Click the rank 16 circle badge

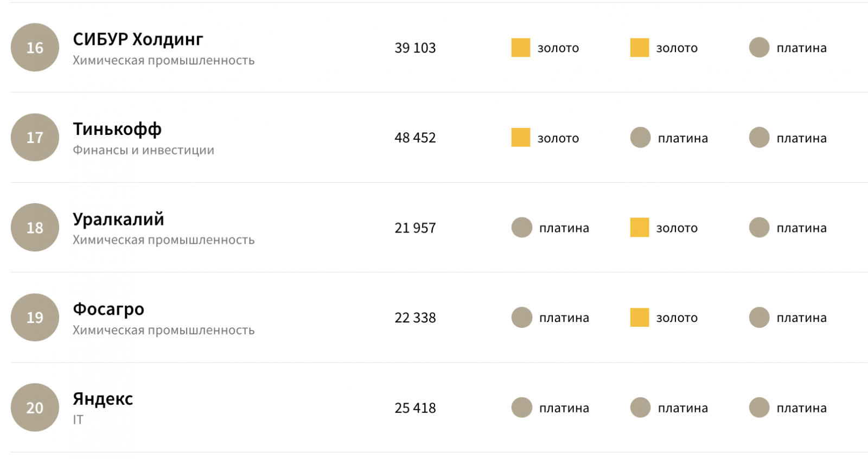pos(35,48)
